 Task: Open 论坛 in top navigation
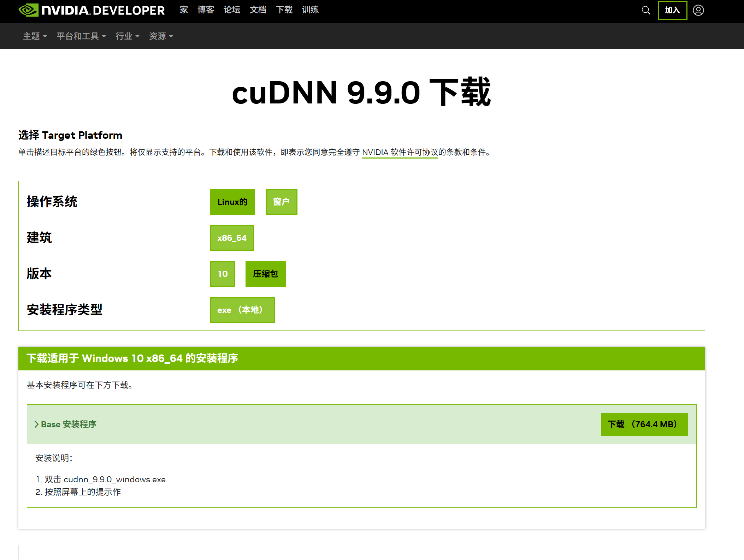232,10
